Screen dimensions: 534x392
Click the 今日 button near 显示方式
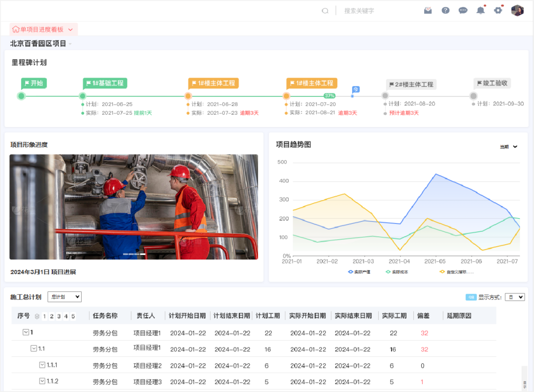click(x=471, y=297)
